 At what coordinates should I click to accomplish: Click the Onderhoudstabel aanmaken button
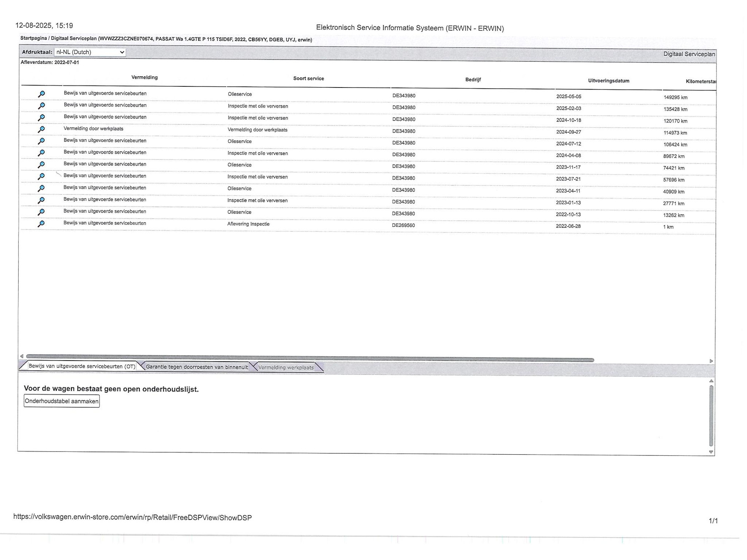[61, 401]
